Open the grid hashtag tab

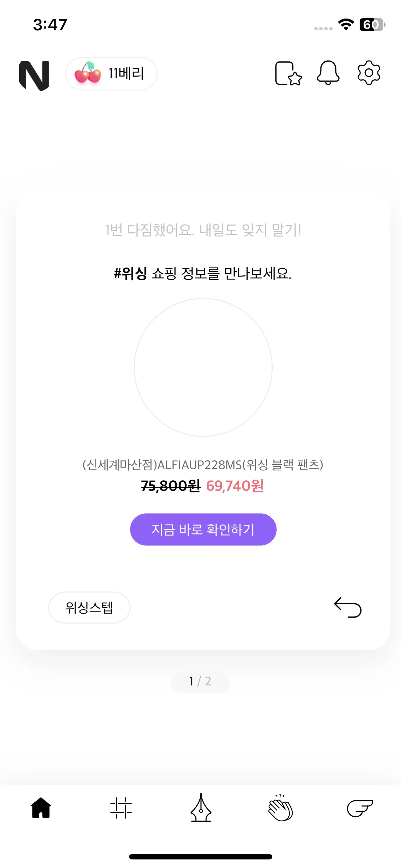pos(121,808)
